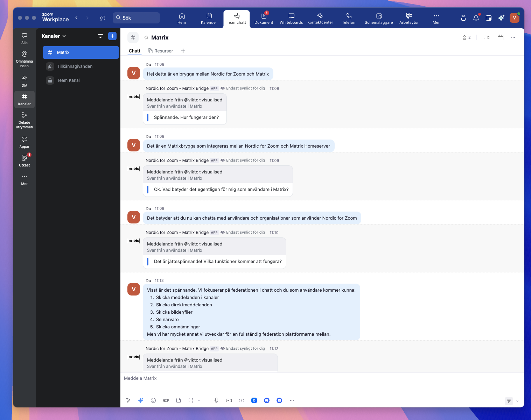Screen dimensions: 531x420
Task: Open send options arrow next to send
Action: [x=517, y=401]
